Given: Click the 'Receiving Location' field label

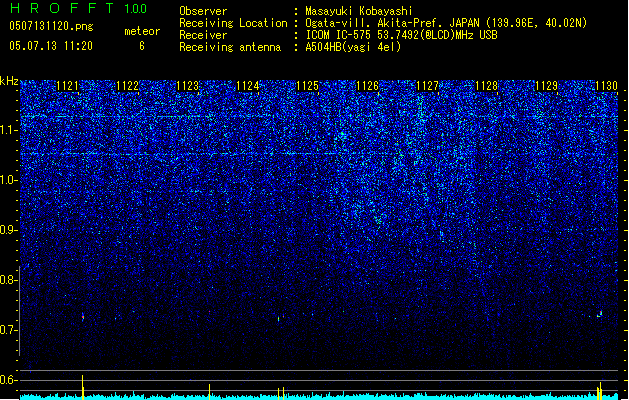Looking at the screenshot, I should pyautogui.click(x=233, y=23).
